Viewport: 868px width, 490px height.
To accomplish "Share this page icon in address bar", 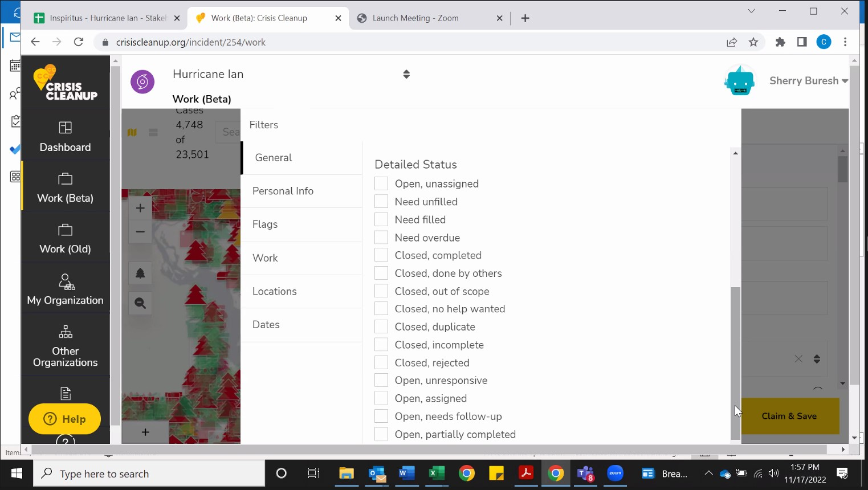I will point(732,42).
